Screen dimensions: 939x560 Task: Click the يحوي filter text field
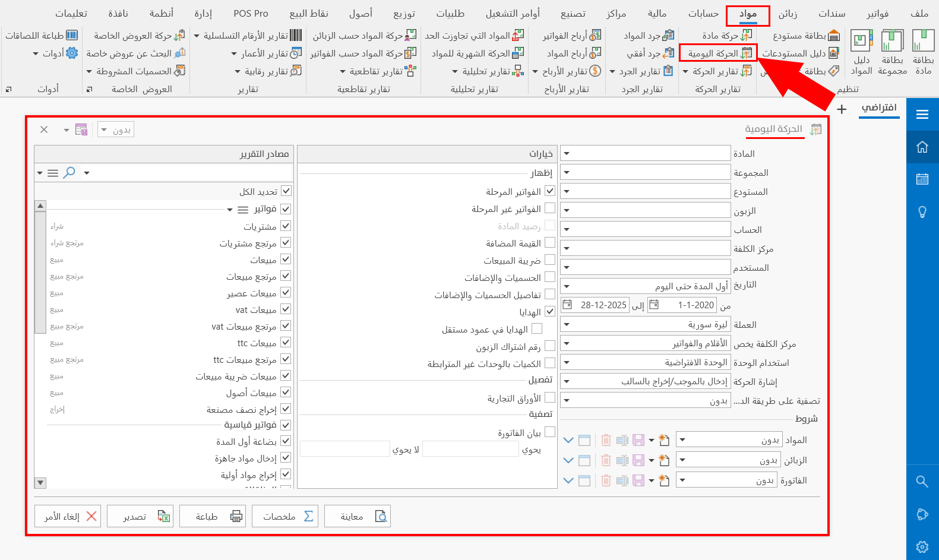[x=470, y=449]
